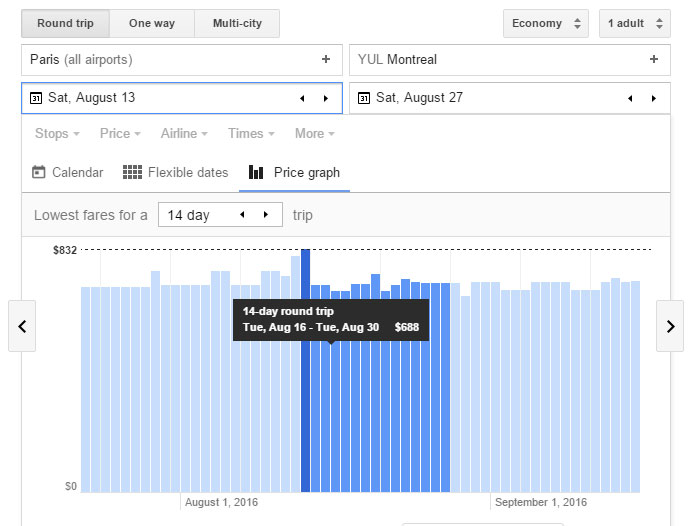
Task: Expand the Stops filter
Action: pyautogui.click(x=57, y=134)
